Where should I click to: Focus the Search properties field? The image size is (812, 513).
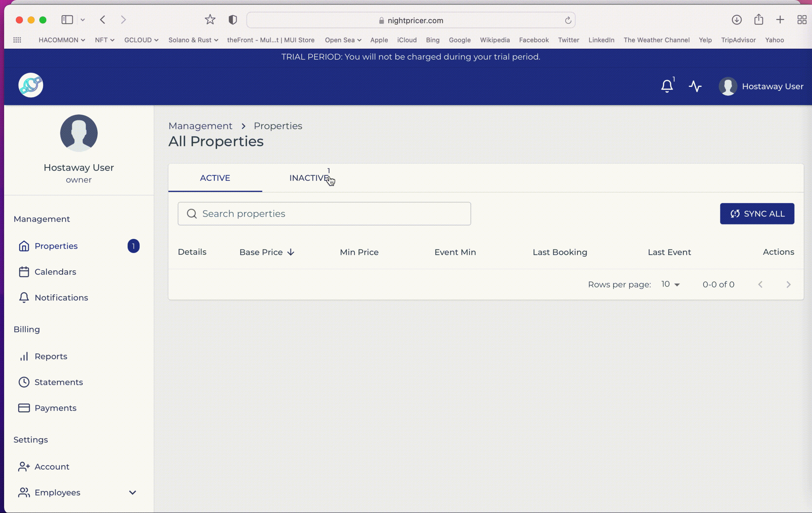click(x=324, y=214)
